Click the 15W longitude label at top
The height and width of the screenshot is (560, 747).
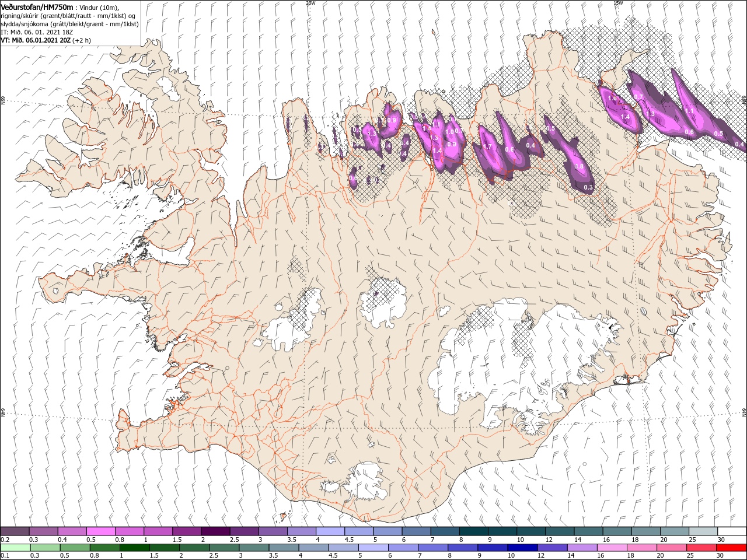pyautogui.click(x=618, y=3)
